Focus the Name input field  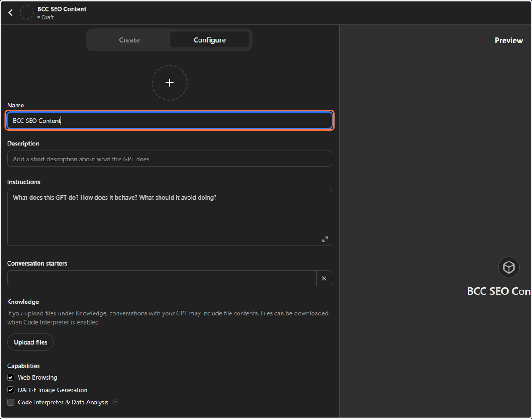click(x=169, y=121)
